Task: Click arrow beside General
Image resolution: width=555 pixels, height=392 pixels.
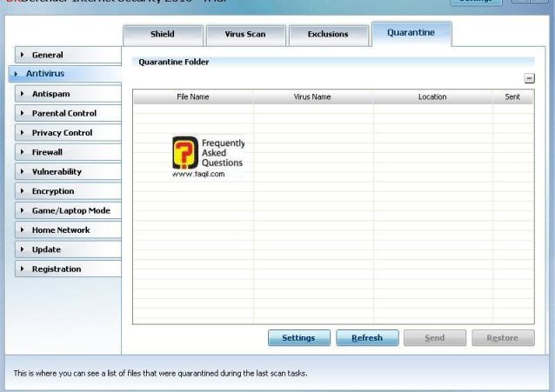Action: pyautogui.click(x=23, y=55)
